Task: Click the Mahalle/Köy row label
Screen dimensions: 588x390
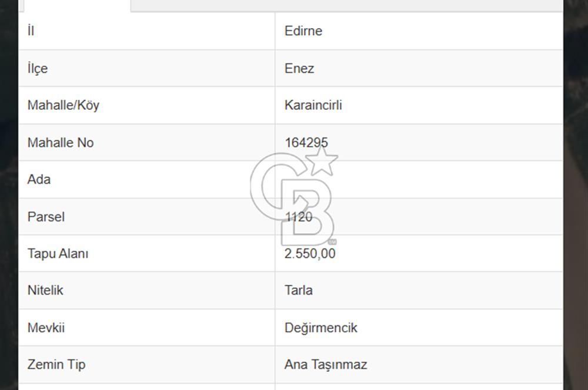Action: 63,105
